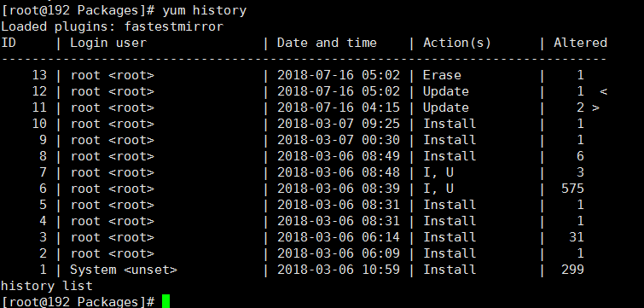Click the altered count 31

[x=577, y=237]
